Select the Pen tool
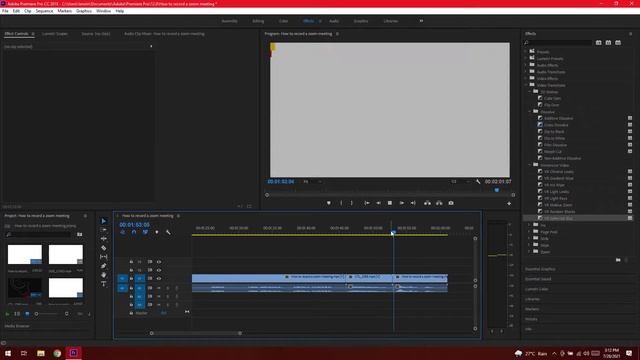Screen dimensions: 640x360 tap(104, 266)
